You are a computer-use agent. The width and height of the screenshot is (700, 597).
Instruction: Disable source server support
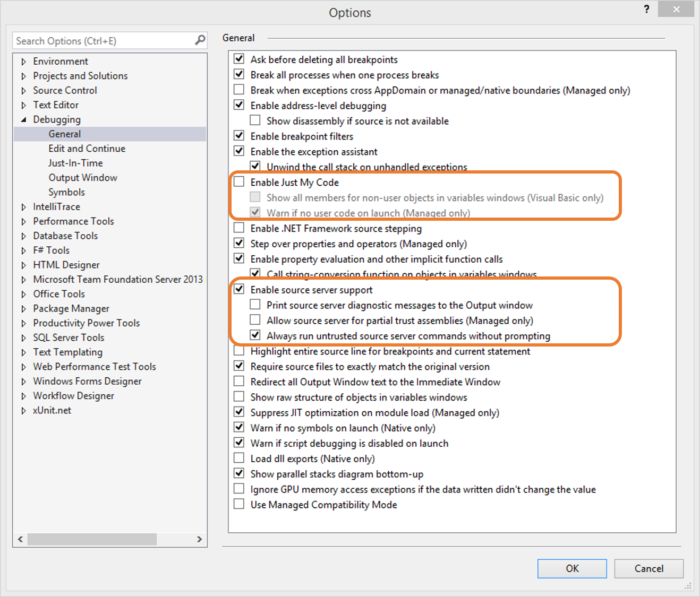coord(238,289)
